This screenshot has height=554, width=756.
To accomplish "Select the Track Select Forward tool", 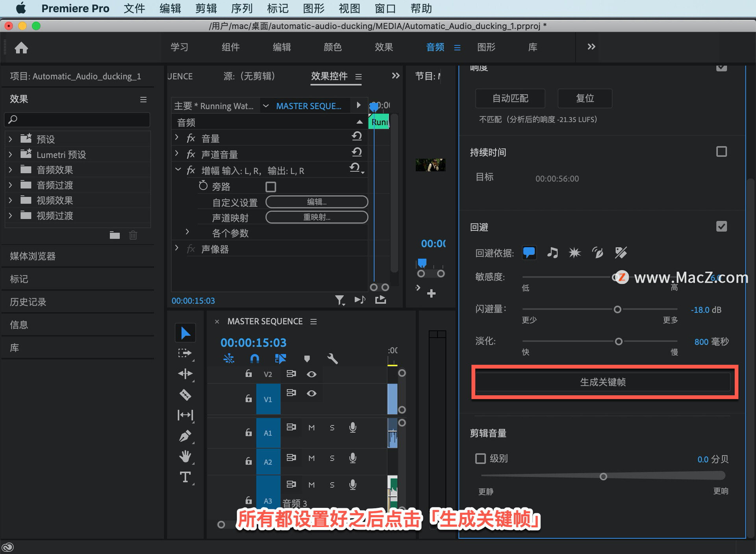I will click(x=185, y=353).
